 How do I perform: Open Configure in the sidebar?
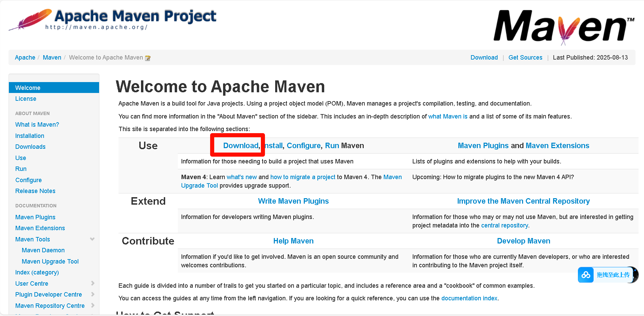[29, 180]
